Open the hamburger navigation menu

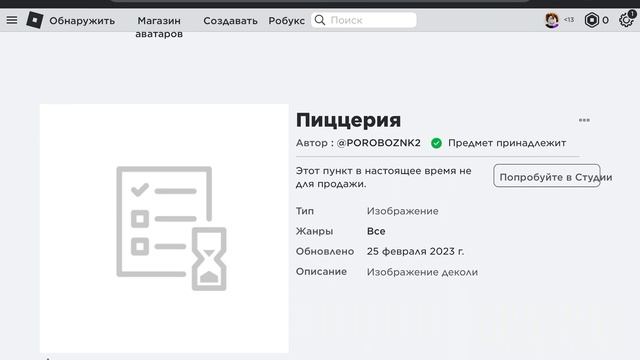click(x=12, y=20)
